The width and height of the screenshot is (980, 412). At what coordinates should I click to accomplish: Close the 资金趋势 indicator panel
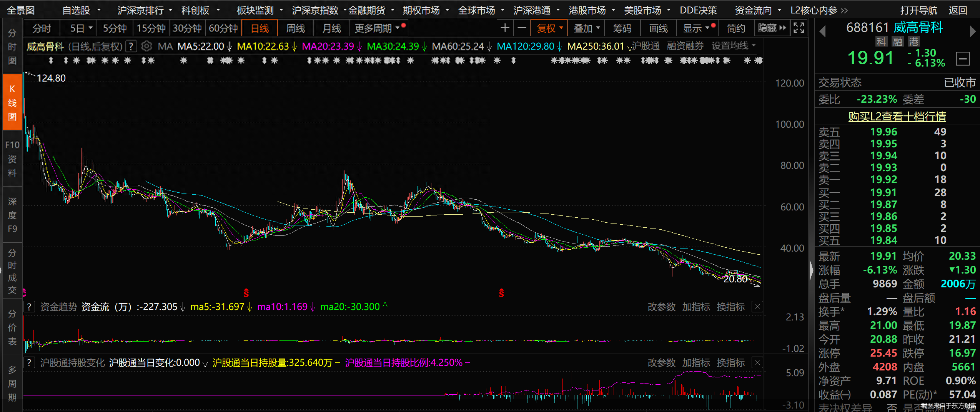point(757,307)
